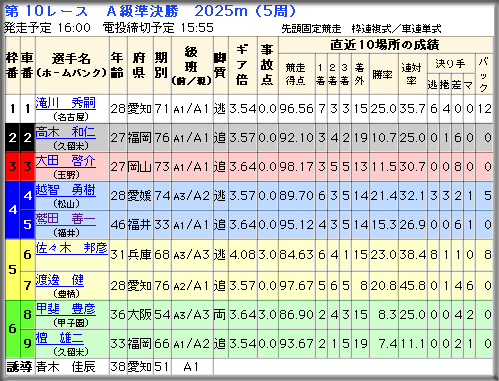This screenshot has height=381, width=499.
Task: Click the 競走得点 column header
Action: [x=296, y=74]
